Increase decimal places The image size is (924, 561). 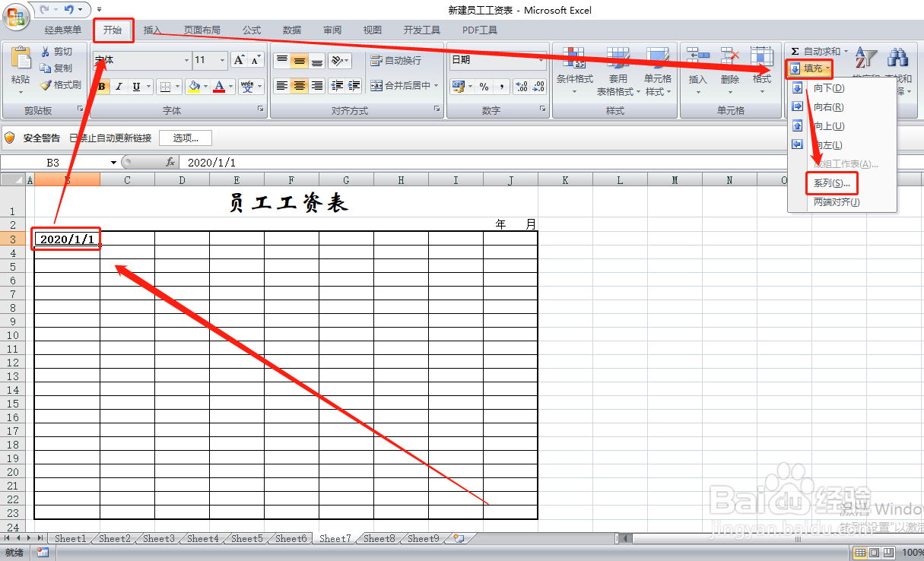point(522,87)
